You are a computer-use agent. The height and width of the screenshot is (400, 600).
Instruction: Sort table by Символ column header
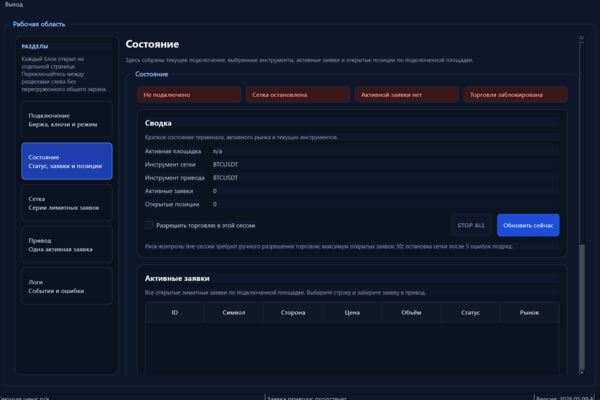(x=234, y=312)
